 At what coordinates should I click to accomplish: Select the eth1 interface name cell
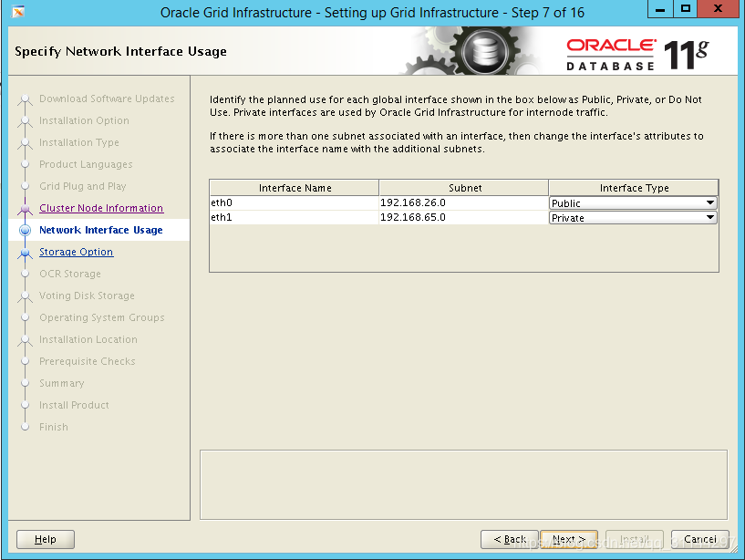295,218
